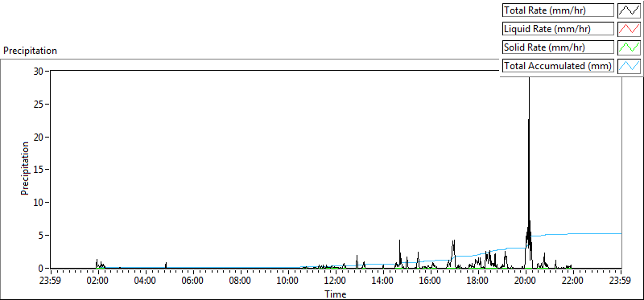Click the 0 minimum value on Y axis
This screenshot has width=644, height=300.
click(42, 269)
